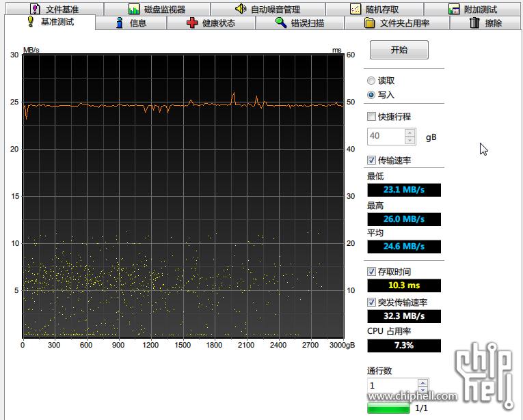The image size is (523, 420).
Task: Open the 附加测试 tab
Action: pos(473,9)
